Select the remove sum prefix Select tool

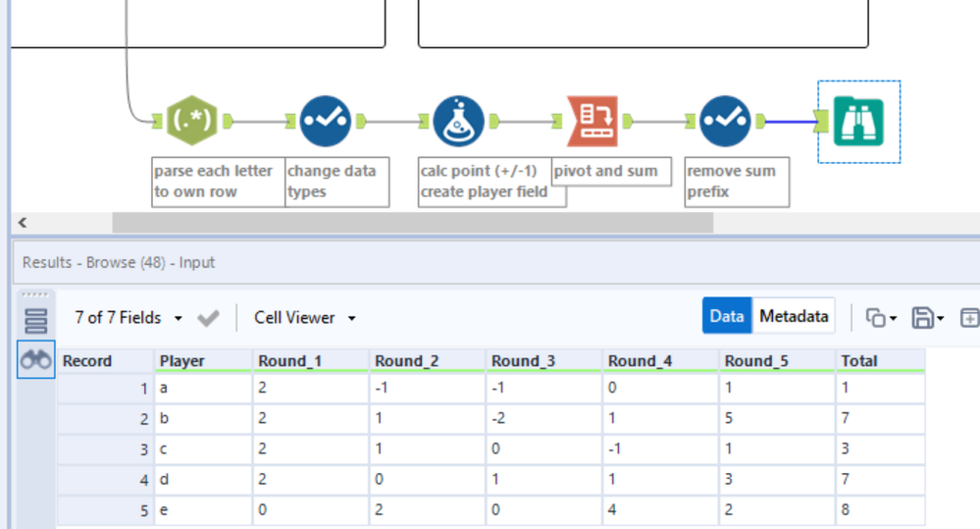click(x=726, y=121)
